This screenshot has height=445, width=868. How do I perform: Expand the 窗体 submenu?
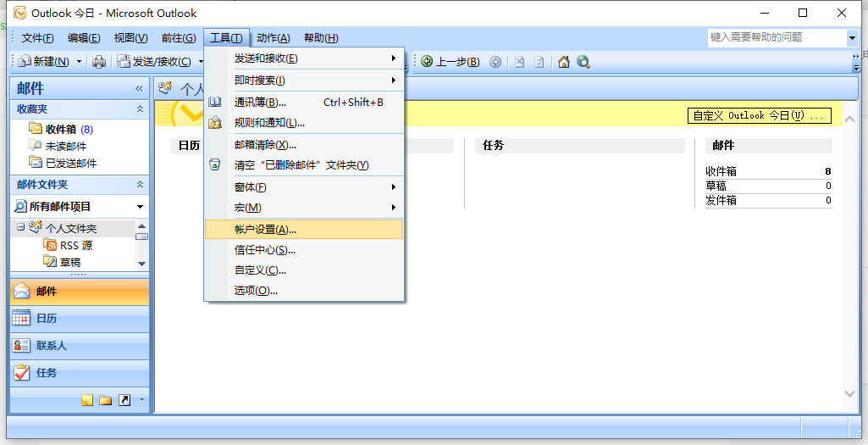point(305,187)
